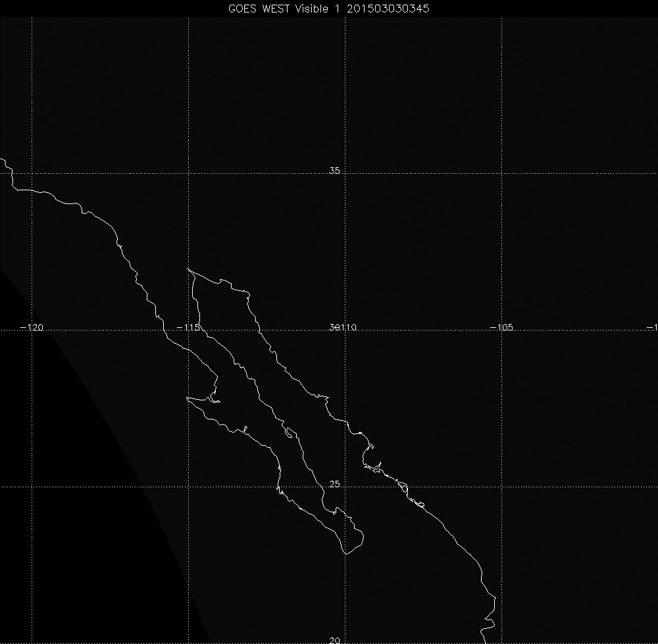Screen dimensions: 658x644
Task: Click the longitude label -120
Action: 32,327
